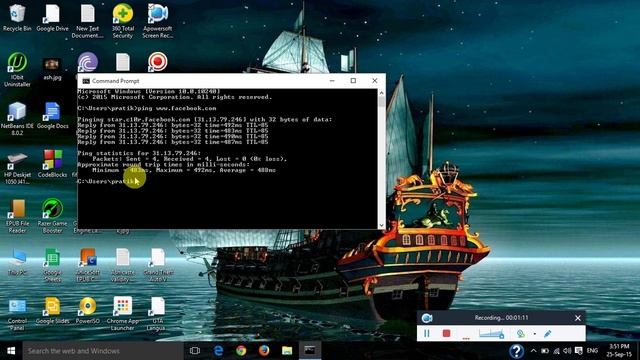
Task: Open the Google Slides desktop shortcut
Action: point(52,311)
